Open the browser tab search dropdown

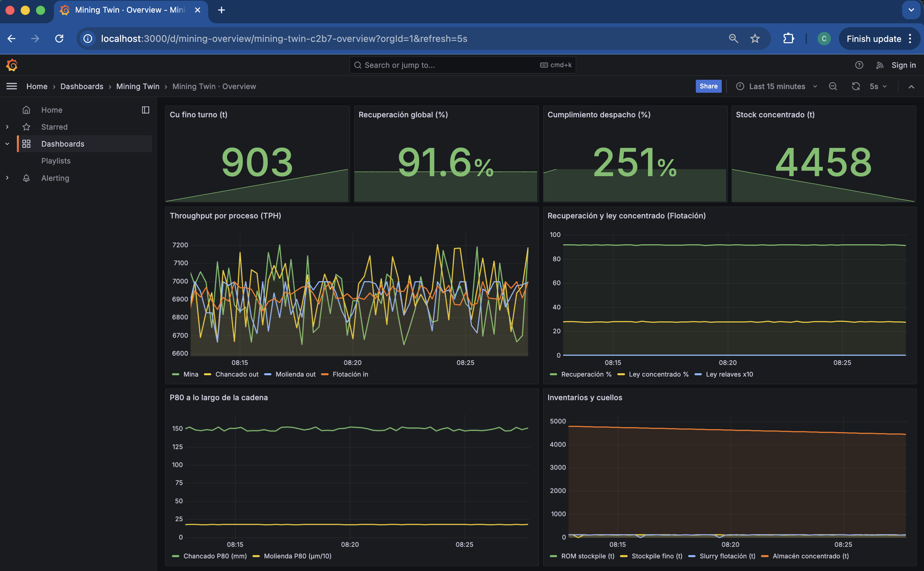coord(911,10)
